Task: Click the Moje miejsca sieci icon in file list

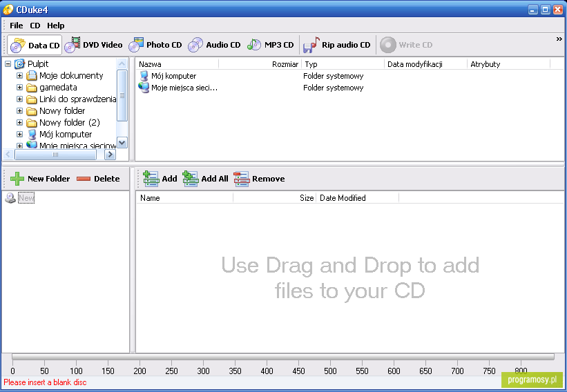Action: [144, 88]
